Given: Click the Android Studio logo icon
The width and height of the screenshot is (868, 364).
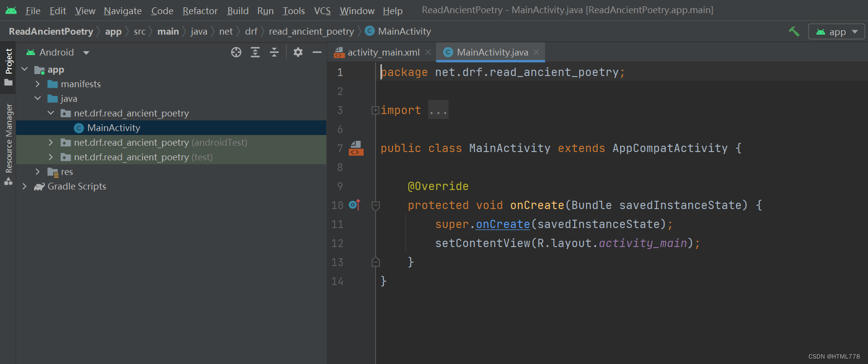Looking at the screenshot, I should coord(11,10).
